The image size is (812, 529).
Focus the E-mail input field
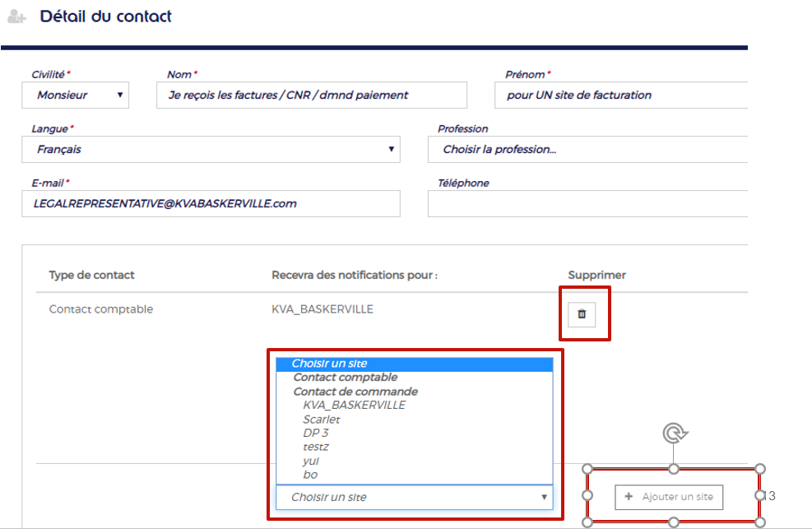tap(211, 203)
